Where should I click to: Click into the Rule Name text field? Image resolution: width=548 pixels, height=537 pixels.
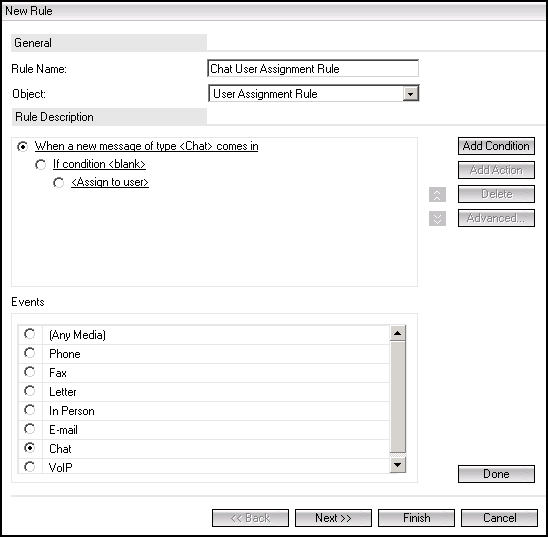(x=313, y=68)
